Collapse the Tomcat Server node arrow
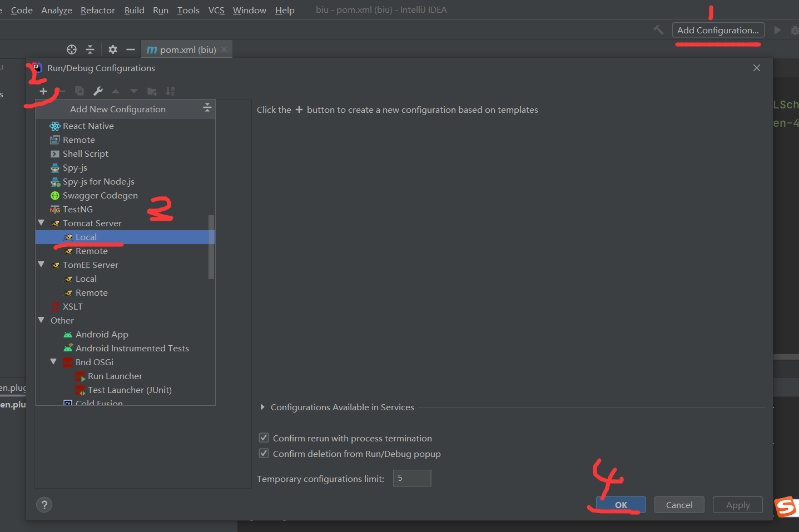Viewport: 799px width, 532px height. pyautogui.click(x=41, y=223)
